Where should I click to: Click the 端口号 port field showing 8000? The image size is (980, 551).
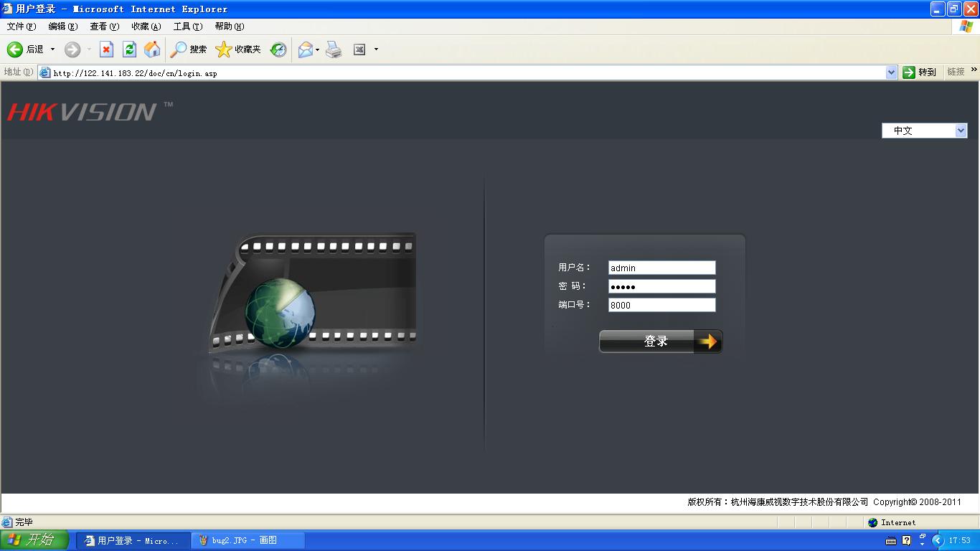coord(662,305)
